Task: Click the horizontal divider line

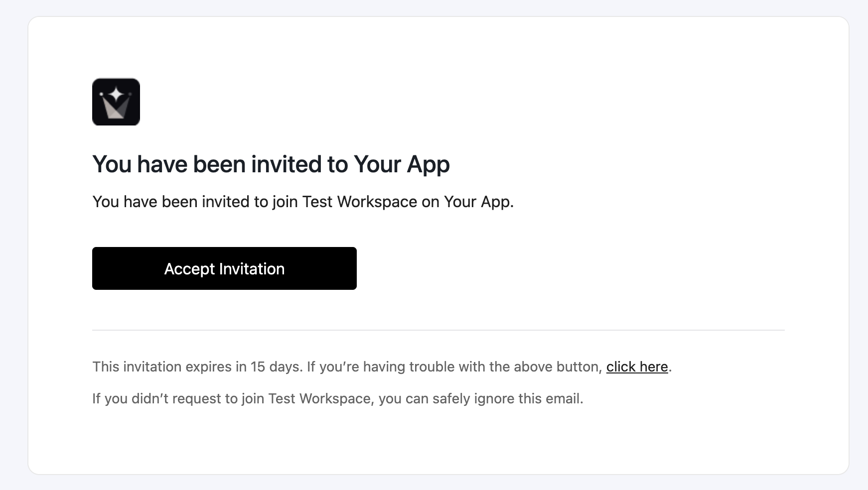Action: coord(438,330)
